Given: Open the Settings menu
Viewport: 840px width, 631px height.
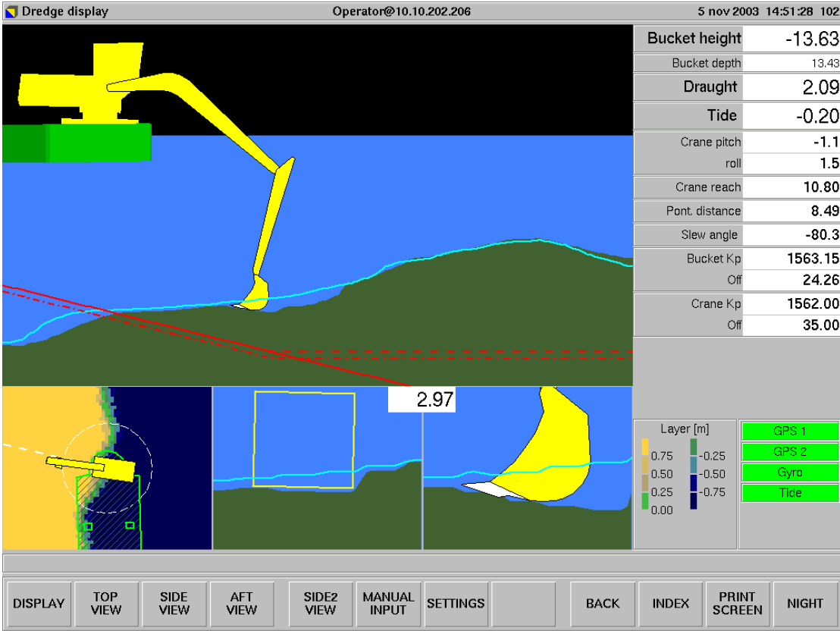Looking at the screenshot, I should 456,603.
